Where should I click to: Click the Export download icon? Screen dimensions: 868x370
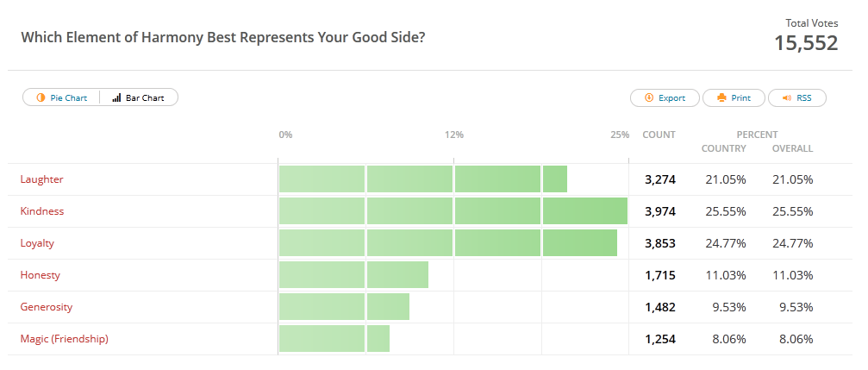coord(649,98)
